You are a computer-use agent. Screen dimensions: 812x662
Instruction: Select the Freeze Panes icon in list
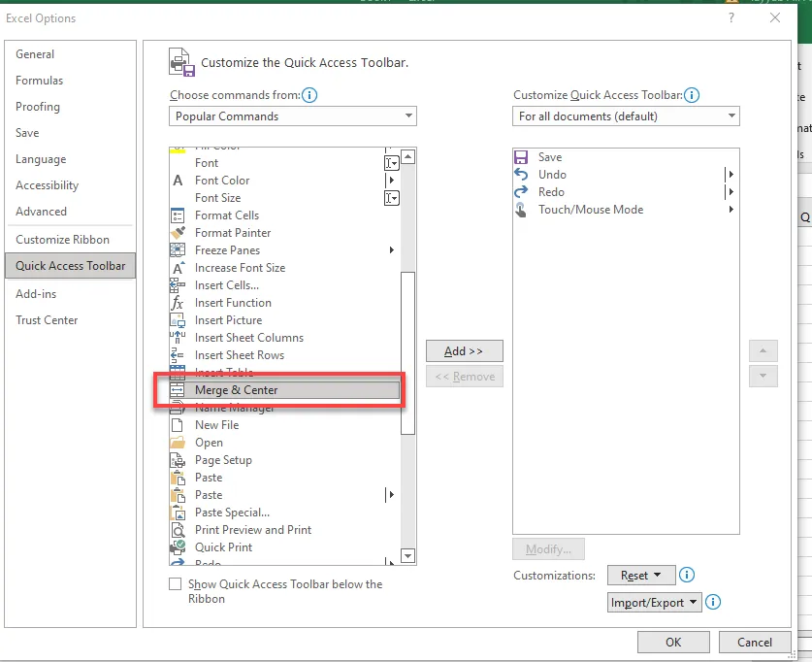[178, 250]
